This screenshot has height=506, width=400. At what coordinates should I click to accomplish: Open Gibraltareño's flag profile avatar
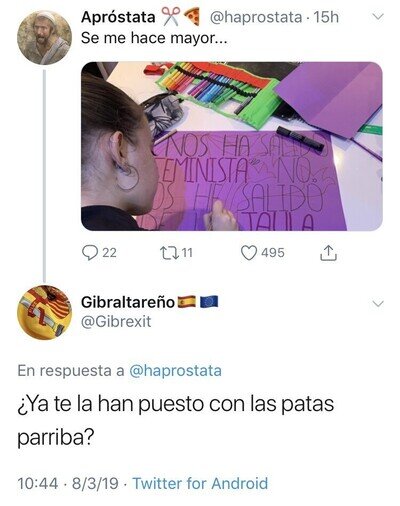(x=44, y=312)
